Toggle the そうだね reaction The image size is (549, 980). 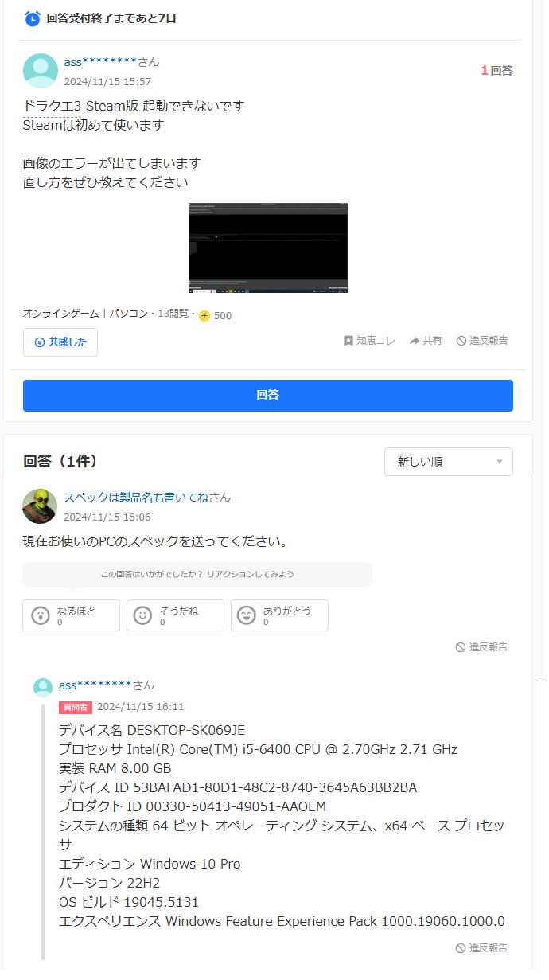click(175, 615)
